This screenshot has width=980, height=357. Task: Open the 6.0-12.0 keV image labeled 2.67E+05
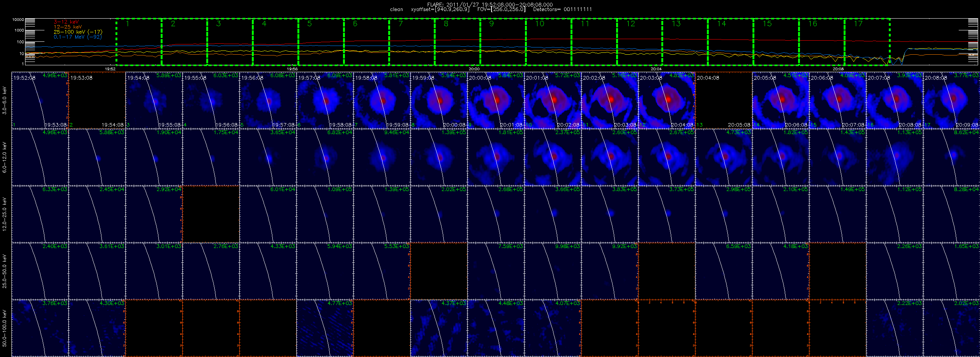667,157
